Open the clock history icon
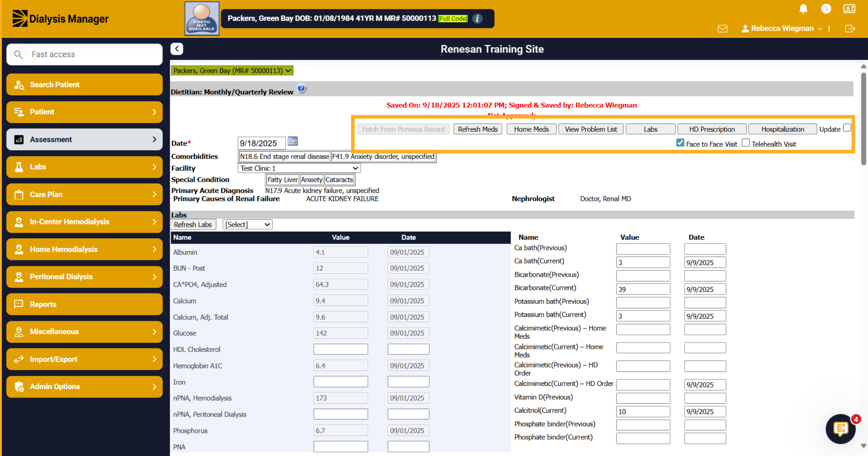 point(826,9)
